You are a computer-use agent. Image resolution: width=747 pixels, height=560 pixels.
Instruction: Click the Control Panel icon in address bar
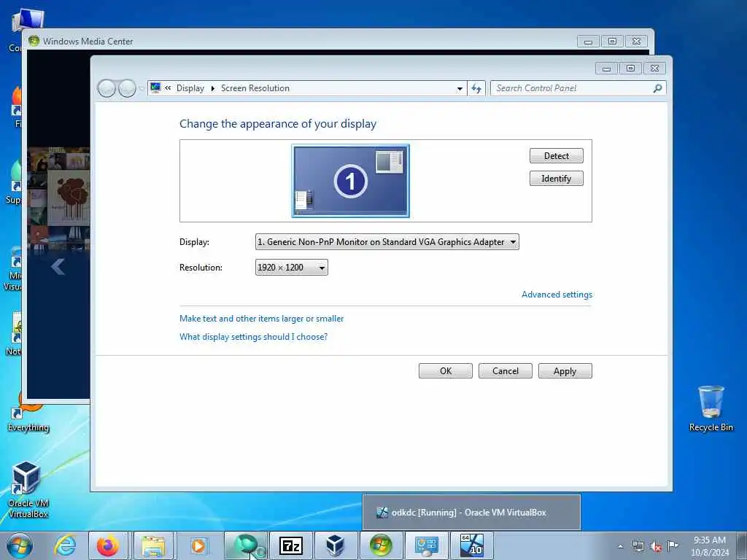pyautogui.click(x=155, y=87)
